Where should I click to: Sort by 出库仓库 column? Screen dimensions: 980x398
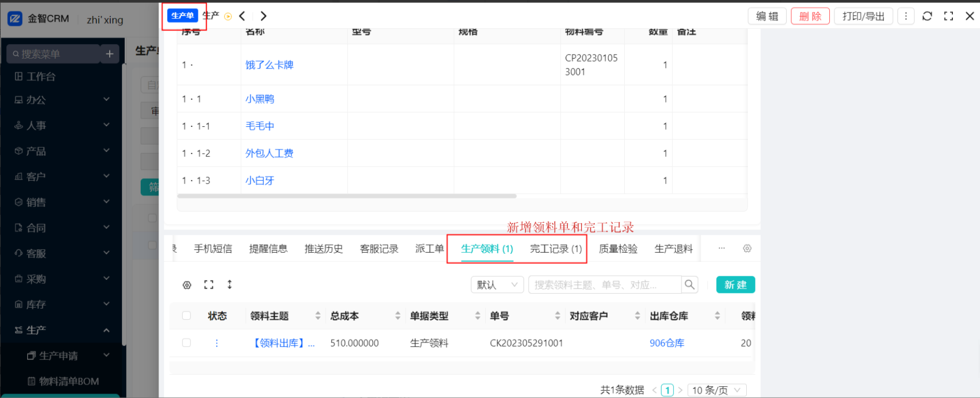pos(717,315)
